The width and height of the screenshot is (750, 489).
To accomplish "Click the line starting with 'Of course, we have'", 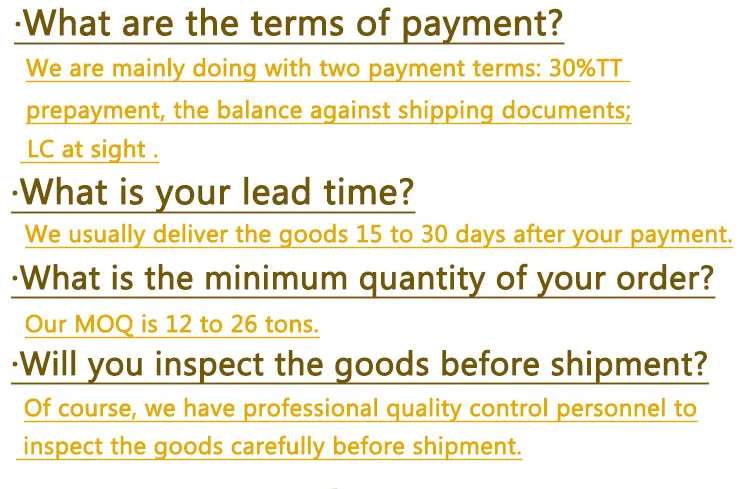I will tap(360, 408).
